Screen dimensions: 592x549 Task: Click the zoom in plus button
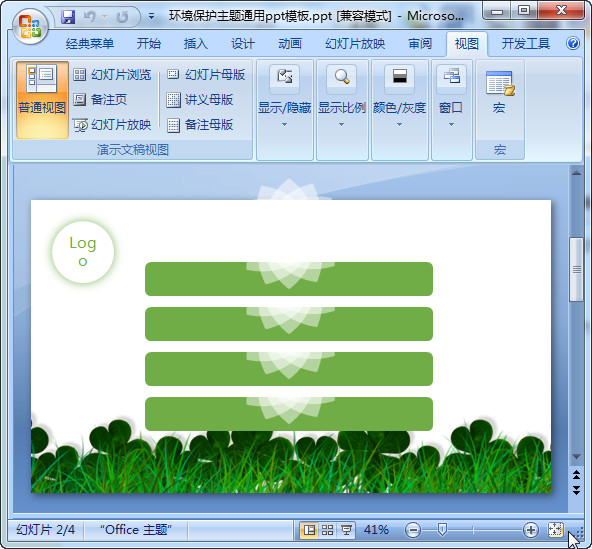click(x=530, y=530)
